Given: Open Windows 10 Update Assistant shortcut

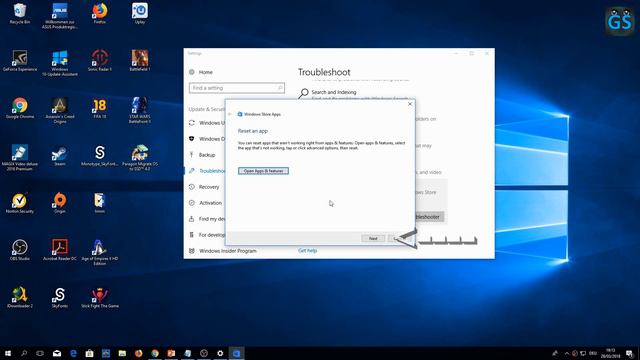Looking at the screenshot, I should click(x=60, y=63).
